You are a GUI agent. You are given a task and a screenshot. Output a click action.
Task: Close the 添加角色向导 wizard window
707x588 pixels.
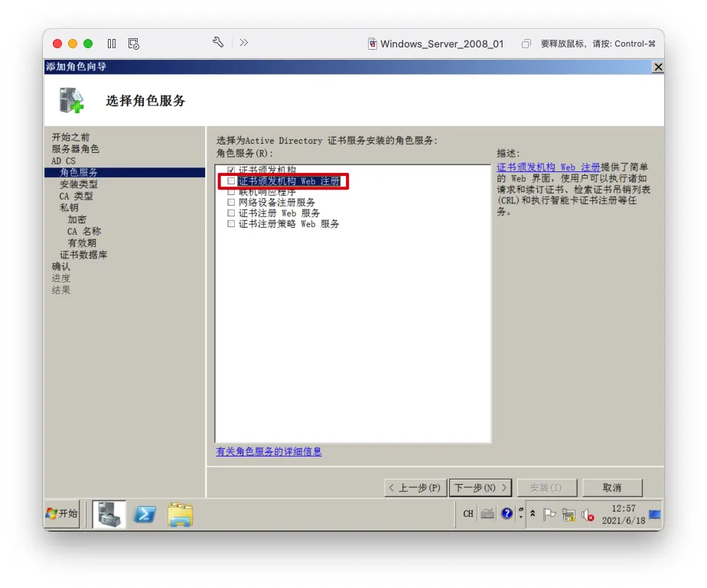point(658,67)
